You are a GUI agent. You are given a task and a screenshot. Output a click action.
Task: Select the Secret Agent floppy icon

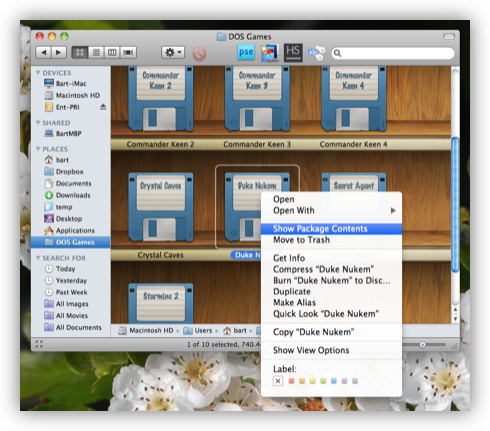tap(354, 182)
